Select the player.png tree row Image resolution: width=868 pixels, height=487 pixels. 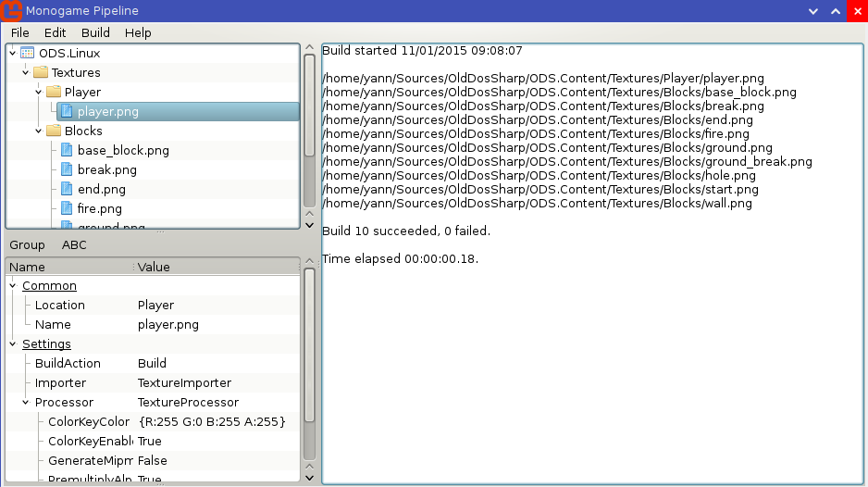coord(178,111)
